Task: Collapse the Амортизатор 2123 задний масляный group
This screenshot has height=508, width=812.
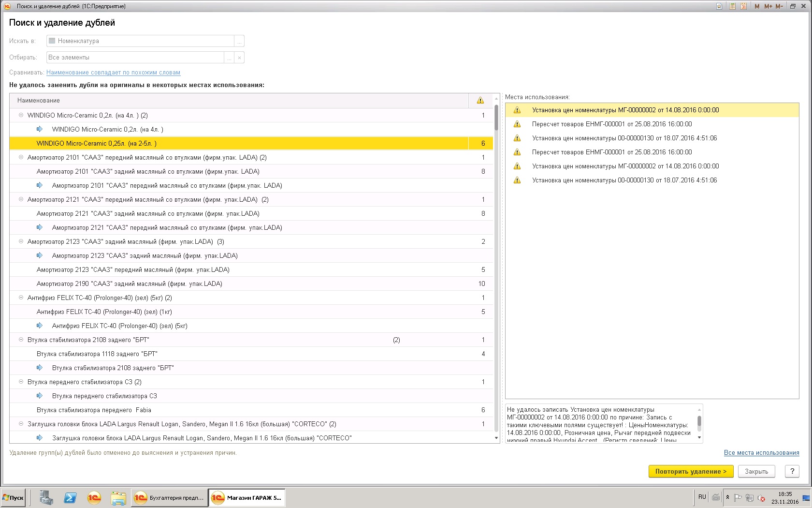Action: 21,241
